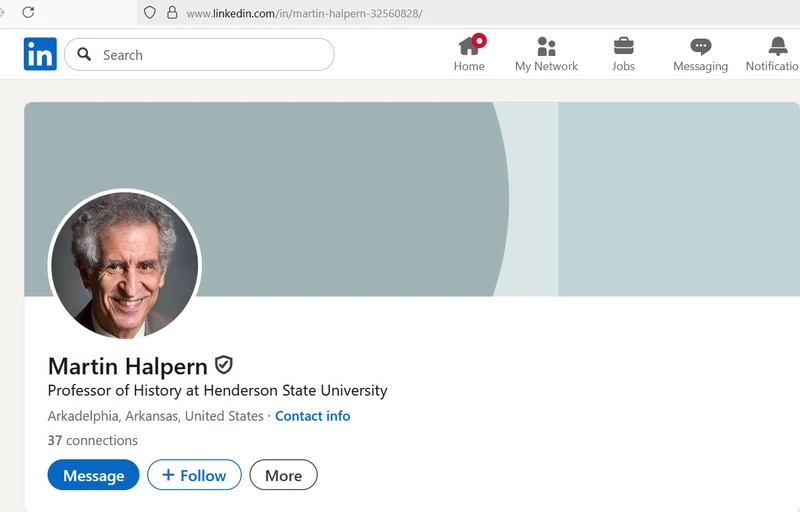Click the padlock site info icon

[x=171, y=13]
